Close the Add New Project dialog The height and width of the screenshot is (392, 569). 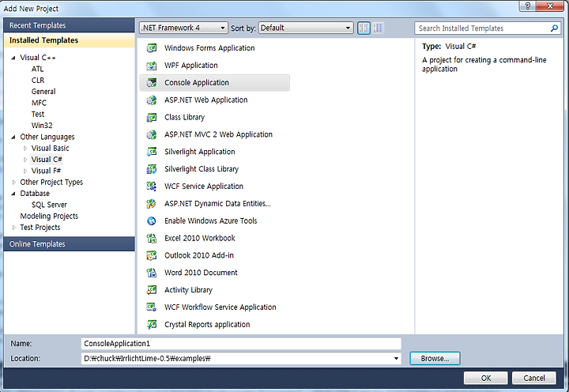pyautogui.click(x=550, y=6)
